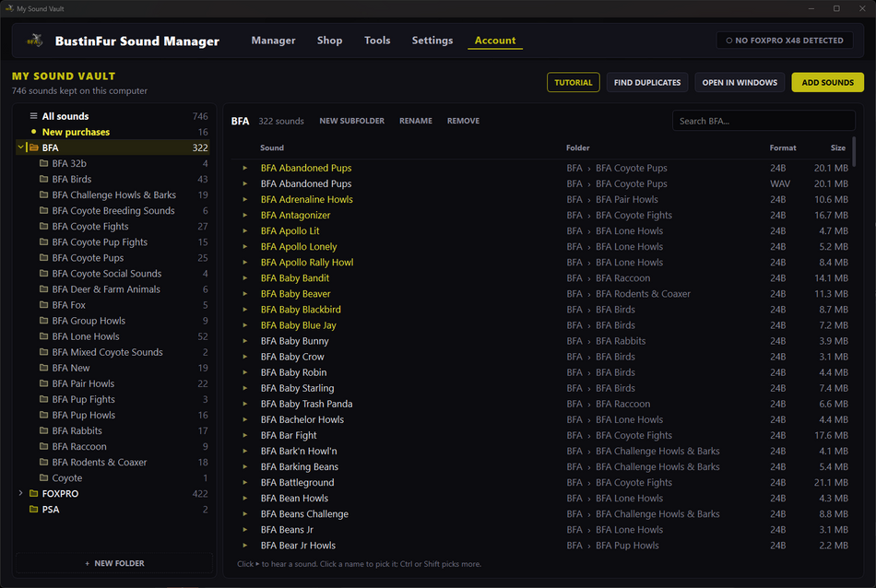Switch to the Shop tab
The width and height of the screenshot is (876, 588).
[329, 41]
